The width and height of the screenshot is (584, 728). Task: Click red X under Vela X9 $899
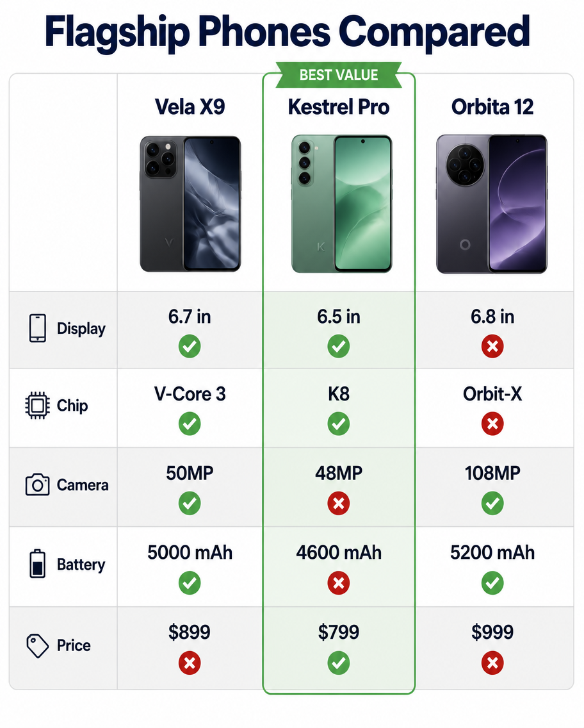click(190, 663)
